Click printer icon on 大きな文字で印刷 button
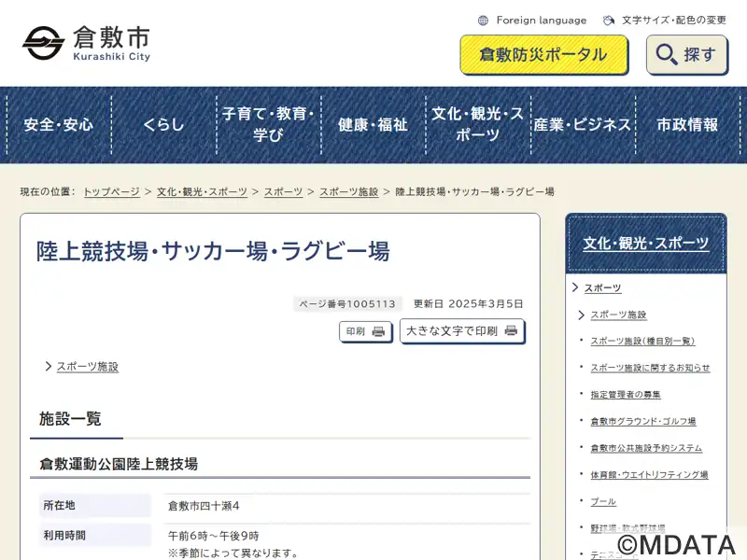 [511, 330]
